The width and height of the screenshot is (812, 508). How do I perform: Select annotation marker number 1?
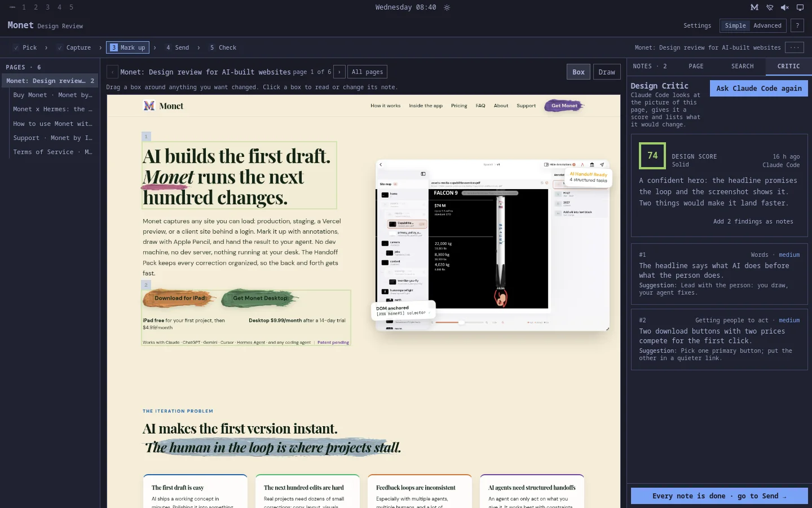(x=146, y=137)
